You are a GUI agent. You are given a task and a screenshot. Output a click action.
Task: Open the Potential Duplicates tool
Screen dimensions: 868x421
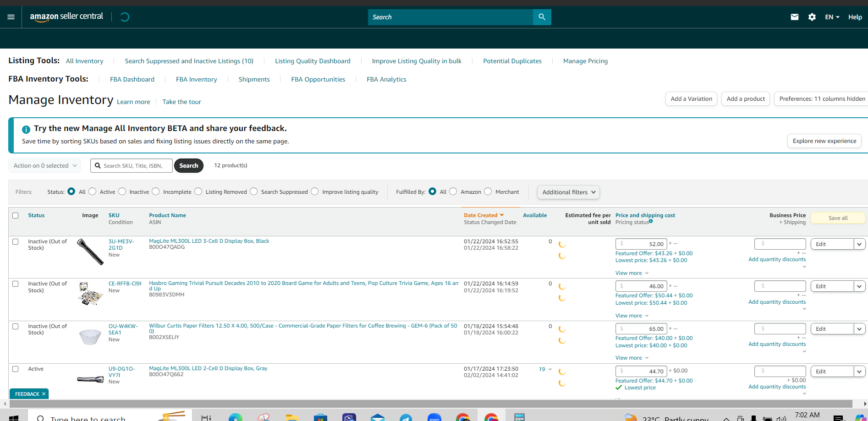coord(512,61)
